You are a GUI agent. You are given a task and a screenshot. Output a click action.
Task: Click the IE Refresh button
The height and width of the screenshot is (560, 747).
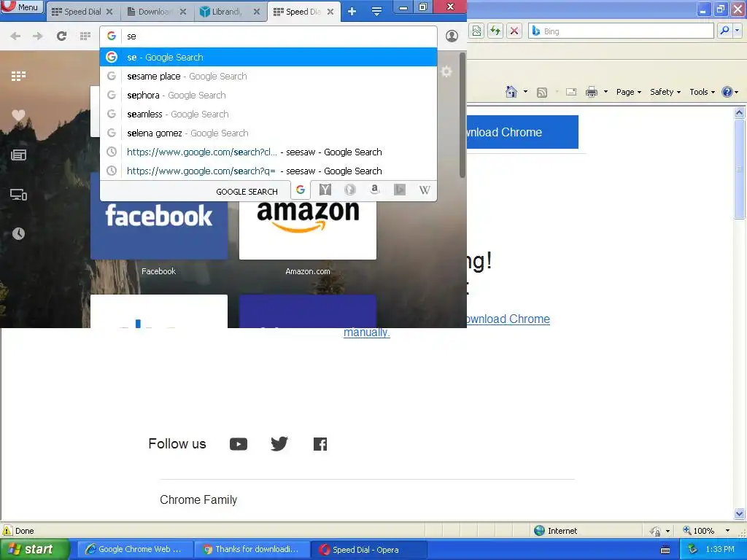click(495, 31)
